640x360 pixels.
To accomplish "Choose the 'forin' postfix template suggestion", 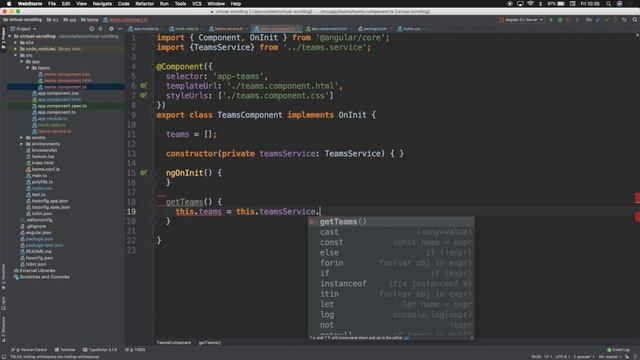I will point(391,263).
